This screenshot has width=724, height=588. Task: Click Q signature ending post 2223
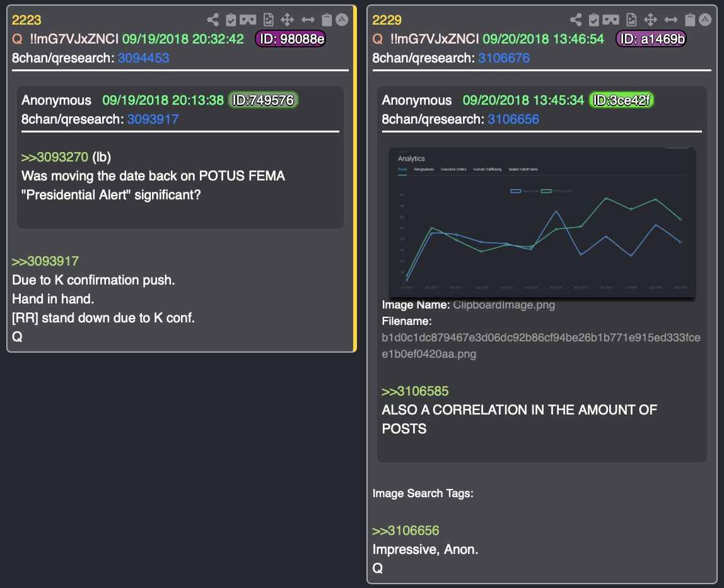(x=17, y=337)
